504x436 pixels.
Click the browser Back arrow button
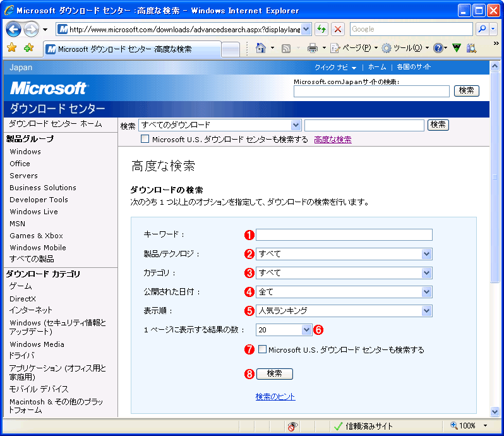(13, 29)
